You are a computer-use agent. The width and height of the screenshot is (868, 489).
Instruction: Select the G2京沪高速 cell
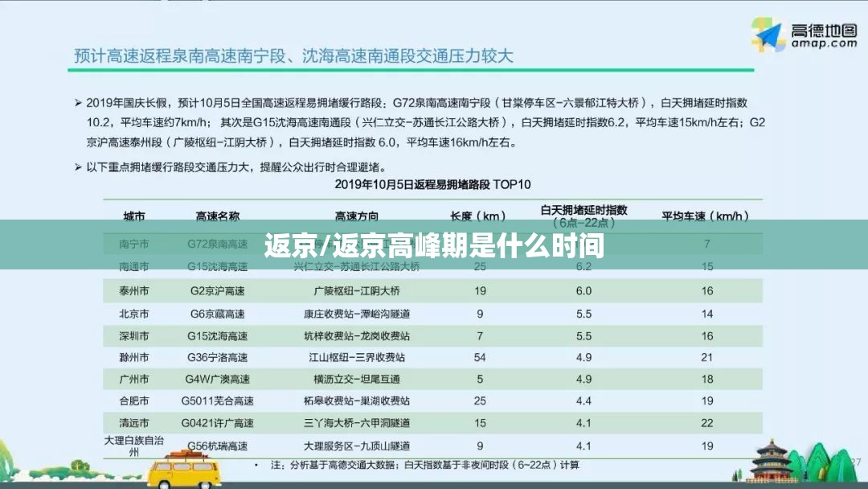[x=218, y=290]
